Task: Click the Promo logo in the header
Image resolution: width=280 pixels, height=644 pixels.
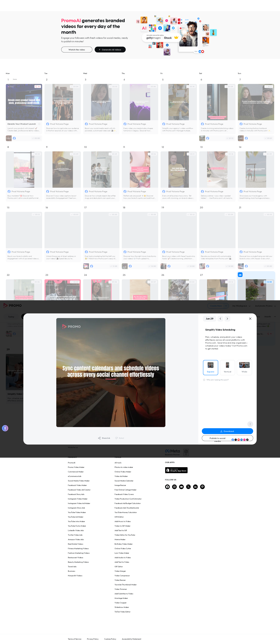Action: tap(13, 306)
